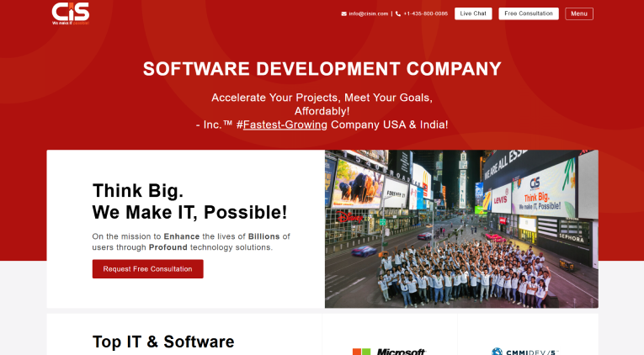Image resolution: width=644 pixels, height=355 pixels.
Task: Click the phone handset icon
Action: point(398,14)
